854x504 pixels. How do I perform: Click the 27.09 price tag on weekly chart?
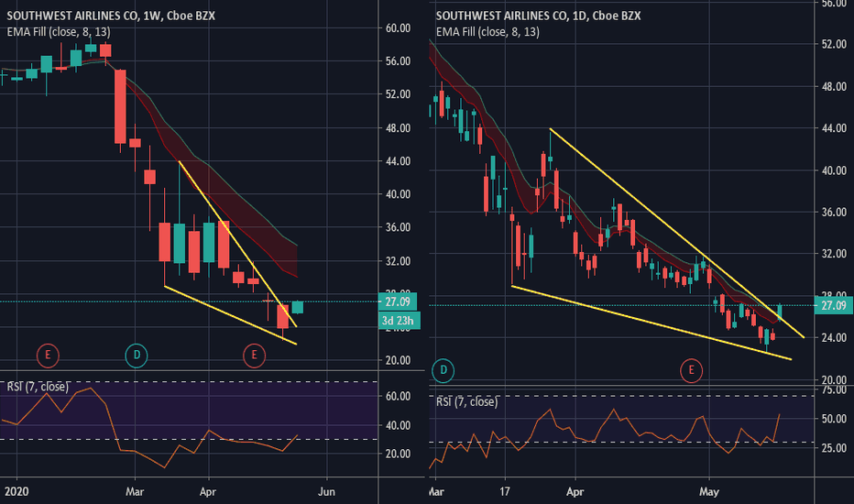398,301
